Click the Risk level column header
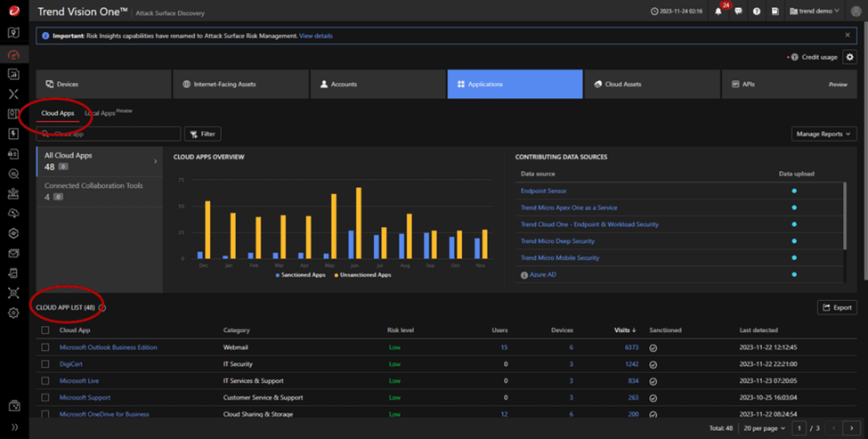Viewport: 868px width, 439px height. click(x=401, y=330)
